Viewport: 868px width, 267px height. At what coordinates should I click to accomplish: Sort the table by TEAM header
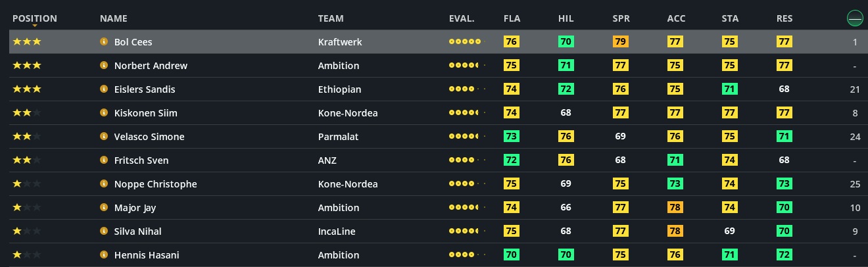point(331,18)
